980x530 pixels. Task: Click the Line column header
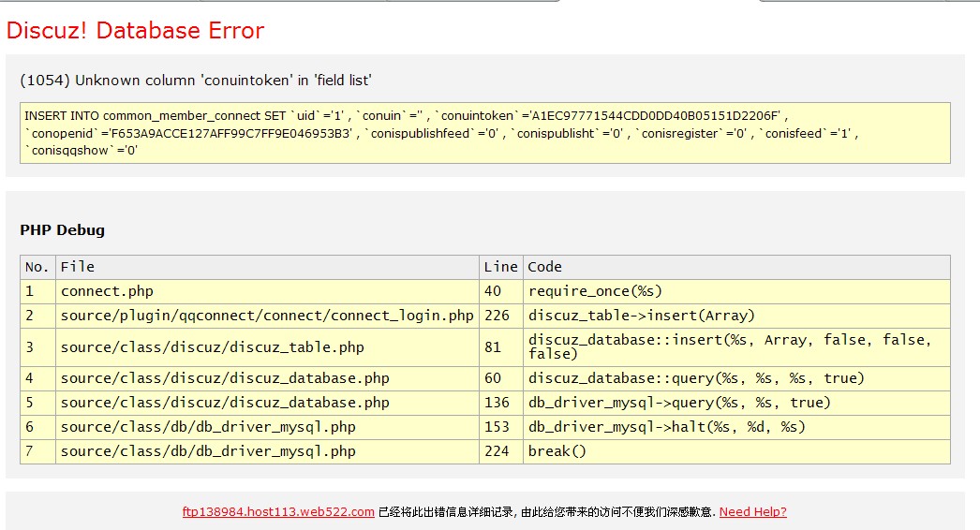(500, 267)
